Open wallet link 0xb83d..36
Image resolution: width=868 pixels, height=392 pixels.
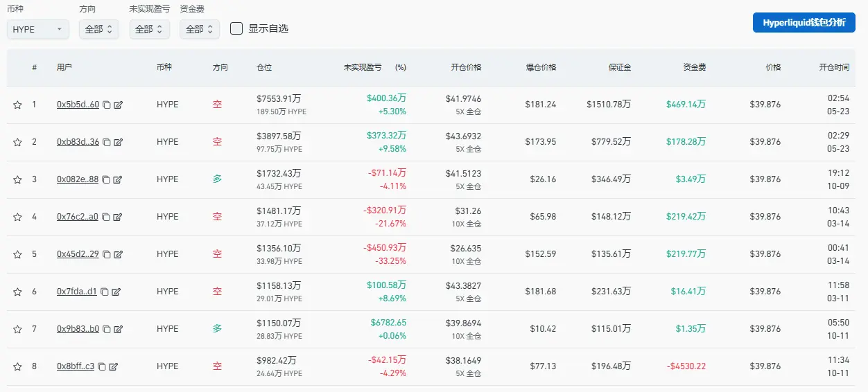pos(78,142)
